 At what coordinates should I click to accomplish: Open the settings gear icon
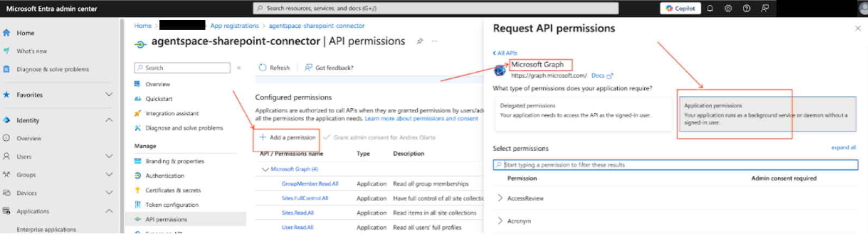click(x=728, y=8)
